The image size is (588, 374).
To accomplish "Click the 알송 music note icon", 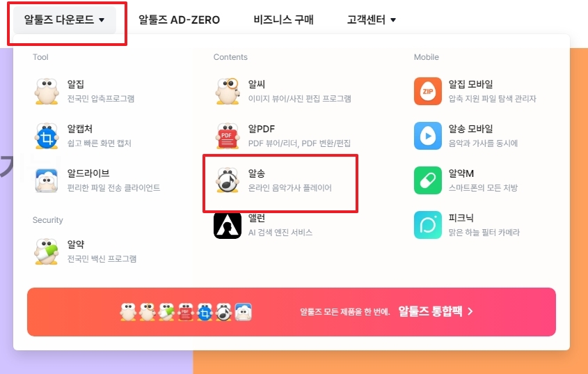I will [x=228, y=180].
